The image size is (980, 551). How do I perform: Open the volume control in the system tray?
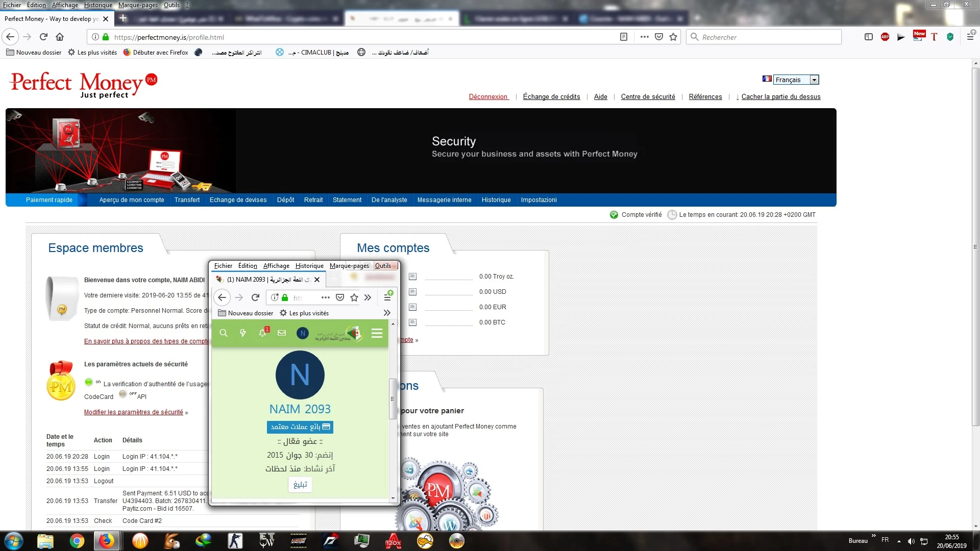(x=911, y=541)
